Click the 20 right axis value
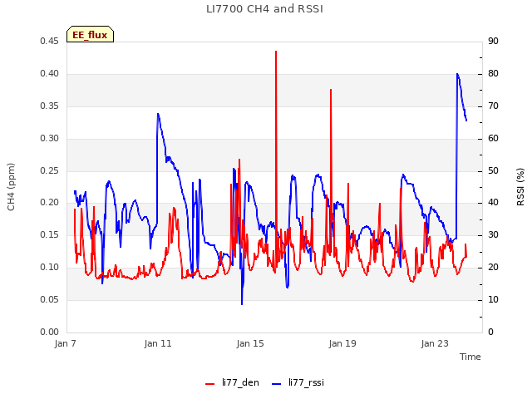 click(x=493, y=268)
